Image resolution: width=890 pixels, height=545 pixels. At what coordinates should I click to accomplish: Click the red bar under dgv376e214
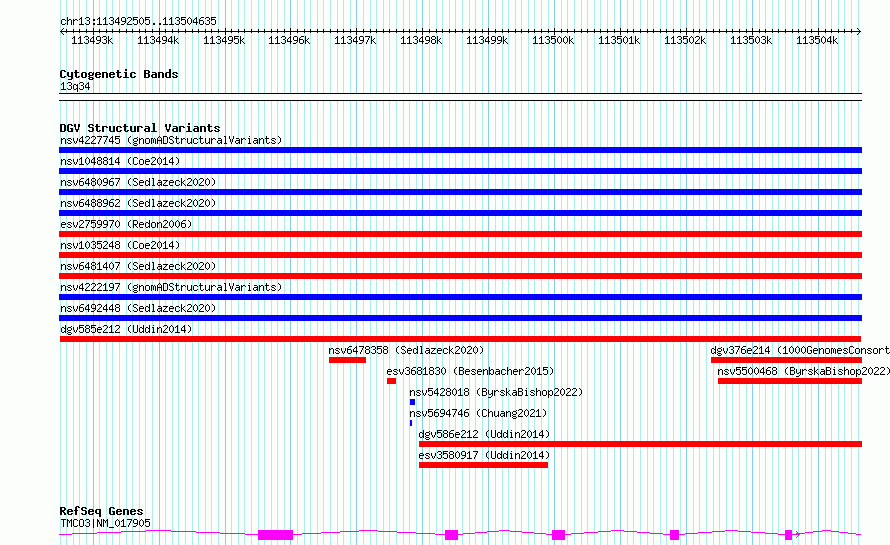click(x=786, y=360)
